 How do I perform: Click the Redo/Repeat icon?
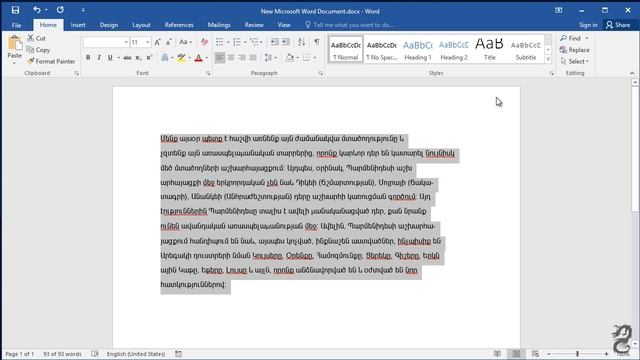(60, 10)
